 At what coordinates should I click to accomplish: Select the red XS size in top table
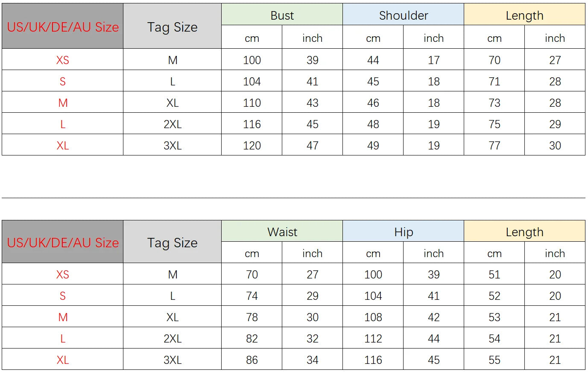click(x=63, y=60)
